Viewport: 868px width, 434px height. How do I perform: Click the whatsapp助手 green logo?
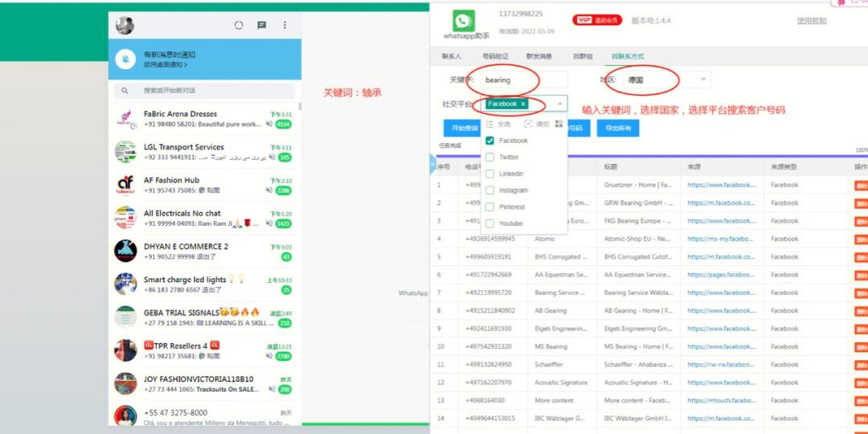tap(464, 21)
